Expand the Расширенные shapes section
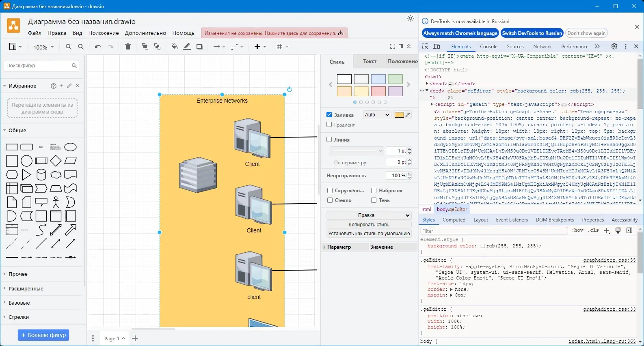 (26, 288)
